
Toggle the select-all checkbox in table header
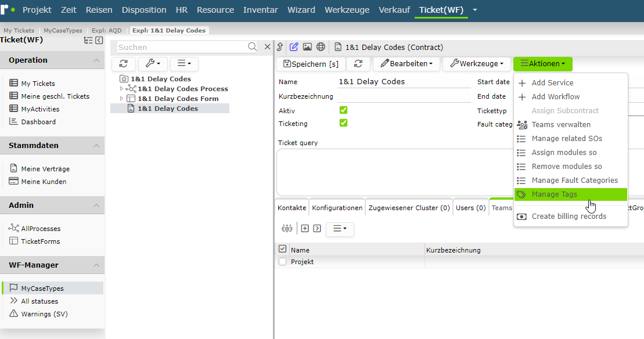(282, 248)
